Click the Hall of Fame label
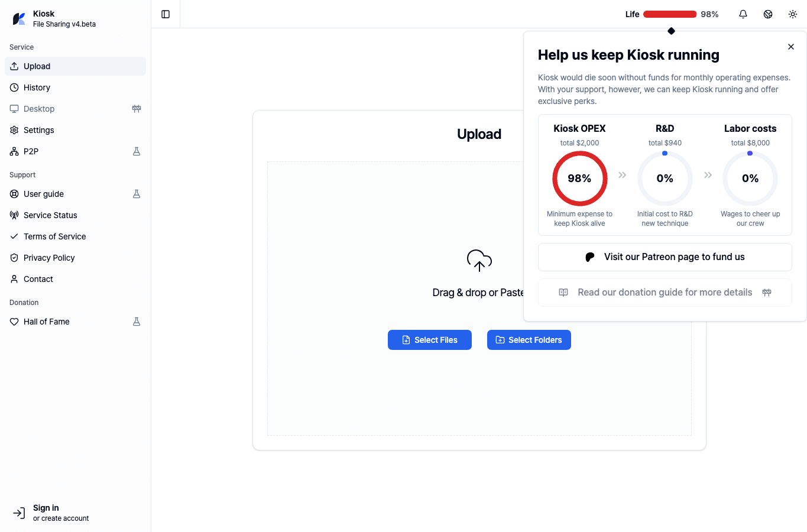The image size is (807, 532). [x=47, y=322]
